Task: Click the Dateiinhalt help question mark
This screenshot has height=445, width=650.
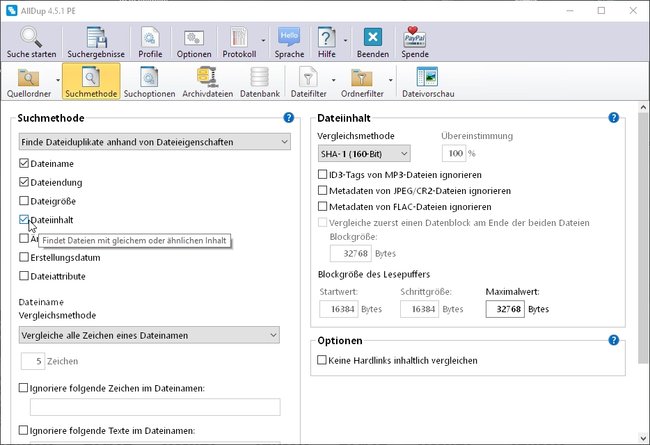Action: [614, 118]
